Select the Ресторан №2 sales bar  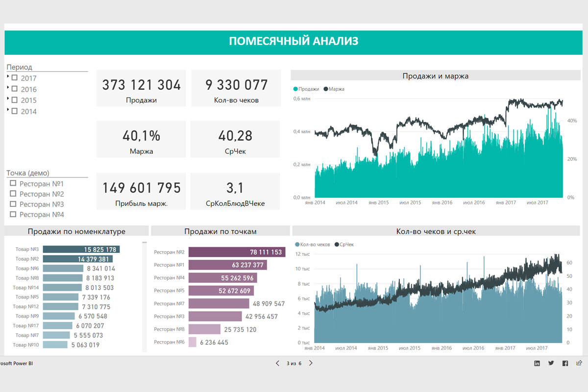click(x=236, y=252)
